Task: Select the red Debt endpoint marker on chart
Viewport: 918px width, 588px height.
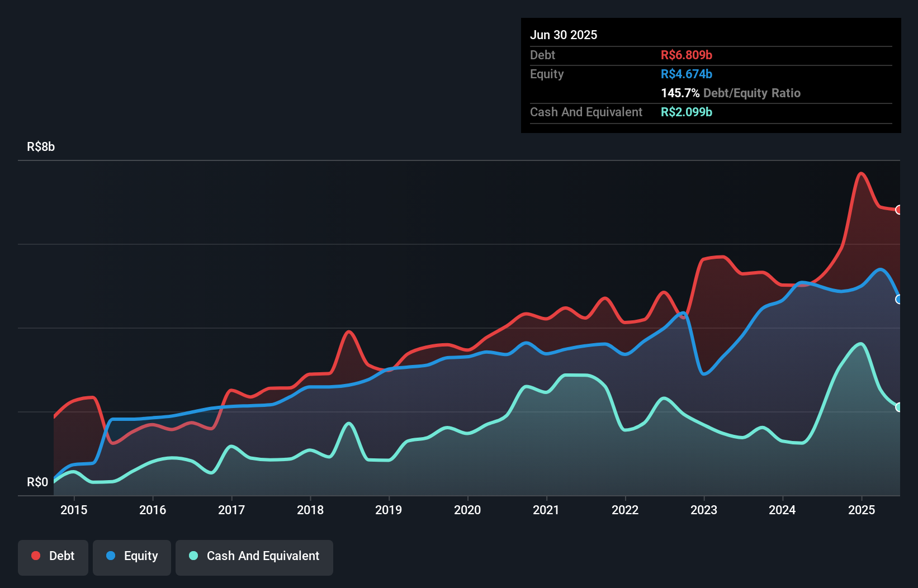Action: point(898,210)
